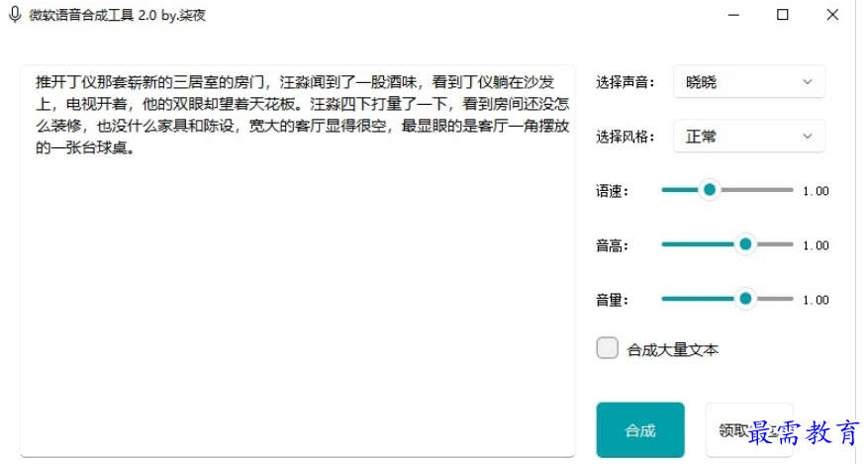The image size is (868, 464).
Task: Click the 1.00 value next to 音高
Action: [816, 245]
